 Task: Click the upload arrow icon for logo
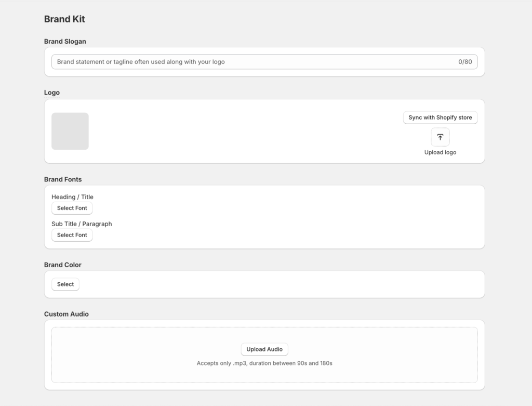(x=440, y=137)
